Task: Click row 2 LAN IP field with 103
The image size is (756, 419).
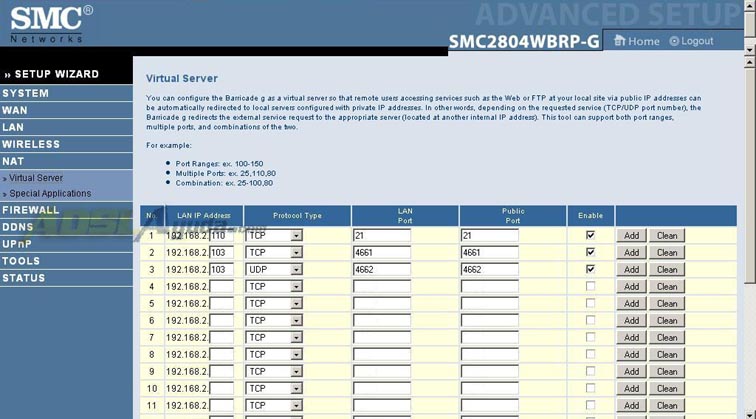Action: coord(221,252)
